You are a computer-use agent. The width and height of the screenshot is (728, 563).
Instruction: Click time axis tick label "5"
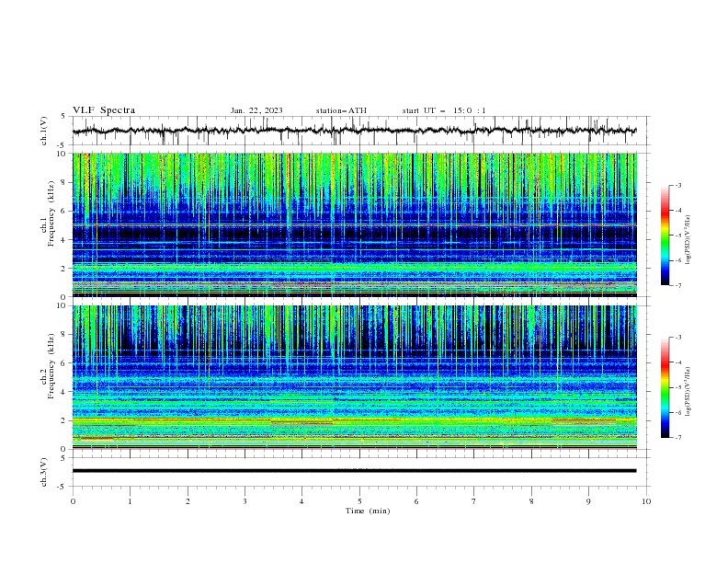(x=359, y=501)
